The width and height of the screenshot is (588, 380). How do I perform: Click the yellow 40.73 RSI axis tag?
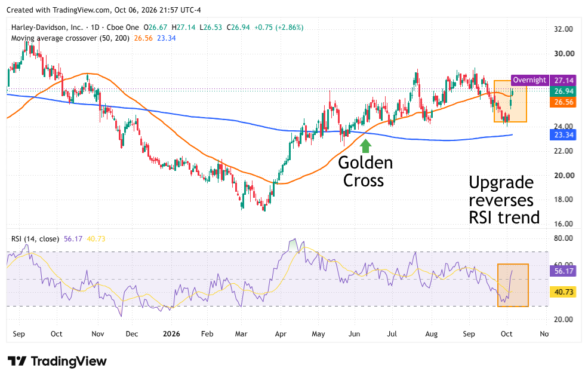point(563,292)
